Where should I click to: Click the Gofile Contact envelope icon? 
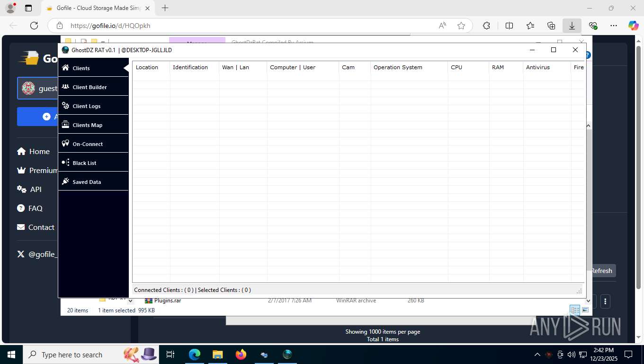pos(21,227)
